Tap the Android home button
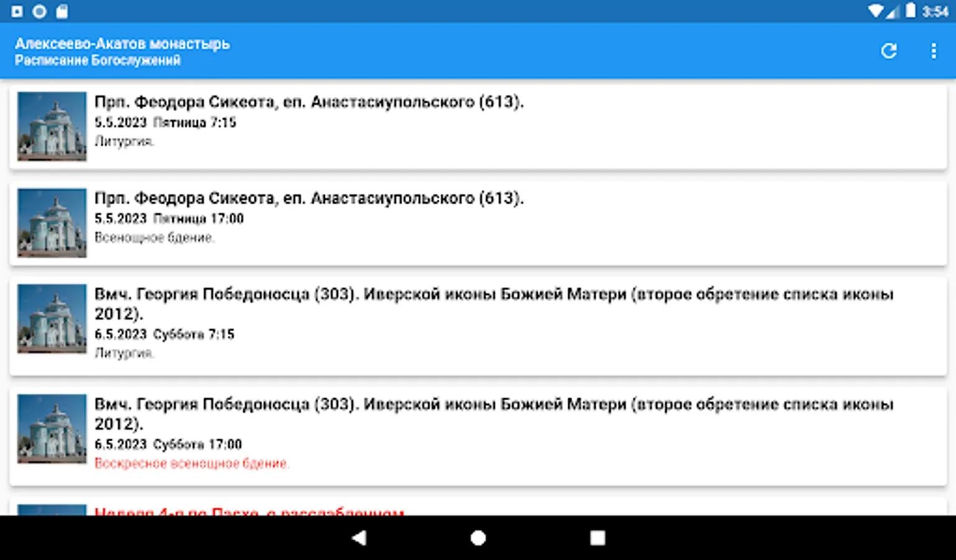 478,538
